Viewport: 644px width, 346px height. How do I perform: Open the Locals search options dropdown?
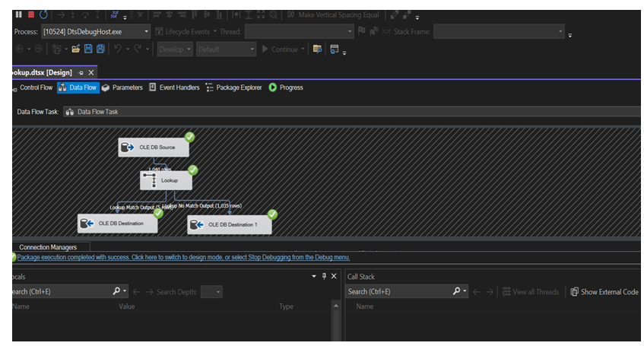125,291
